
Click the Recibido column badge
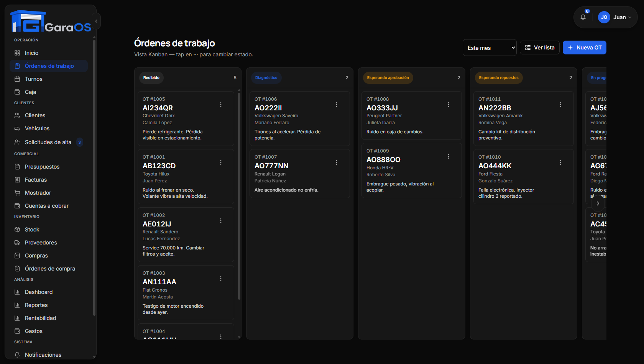151,78
